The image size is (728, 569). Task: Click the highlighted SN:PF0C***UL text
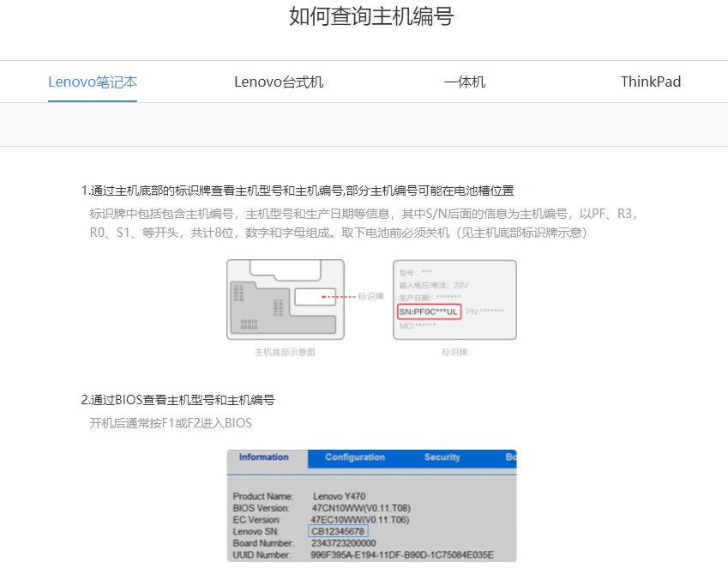click(429, 312)
